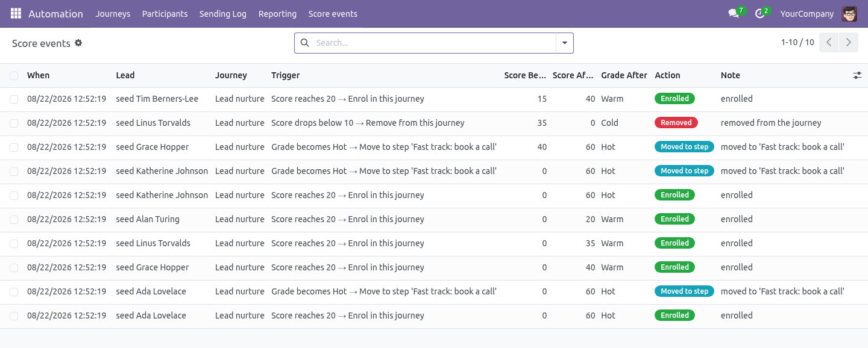Click Enrolled badge in Tim Berners-Lee row

pyautogui.click(x=675, y=99)
